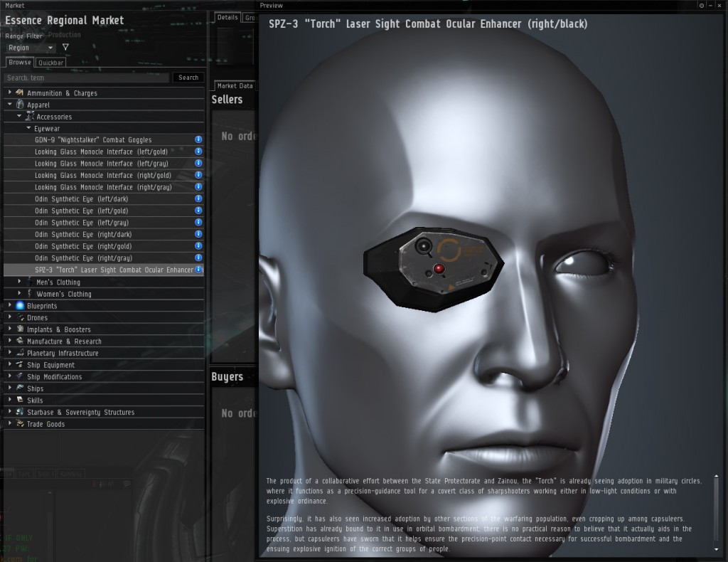Show info for Looking Glass Monocle (left/gold)
The image size is (728, 562).
click(198, 152)
